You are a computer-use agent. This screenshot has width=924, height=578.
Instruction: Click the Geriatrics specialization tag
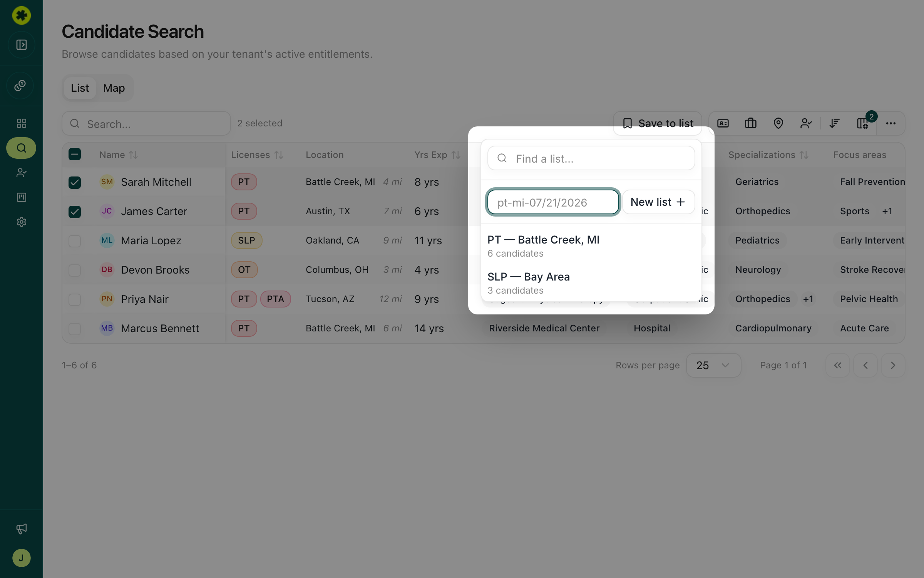[757, 182]
